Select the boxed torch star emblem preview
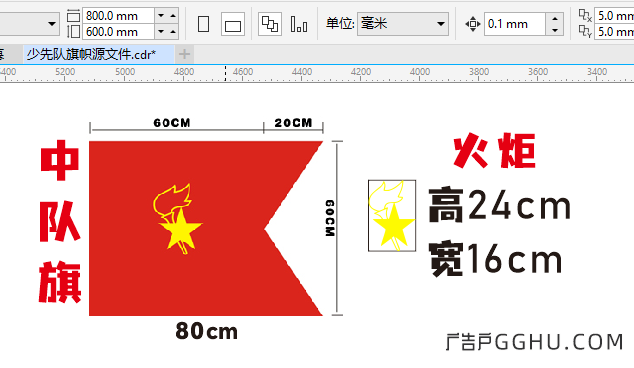Image resolution: width=634 pixels, height=368 pixels. point(392,216)
